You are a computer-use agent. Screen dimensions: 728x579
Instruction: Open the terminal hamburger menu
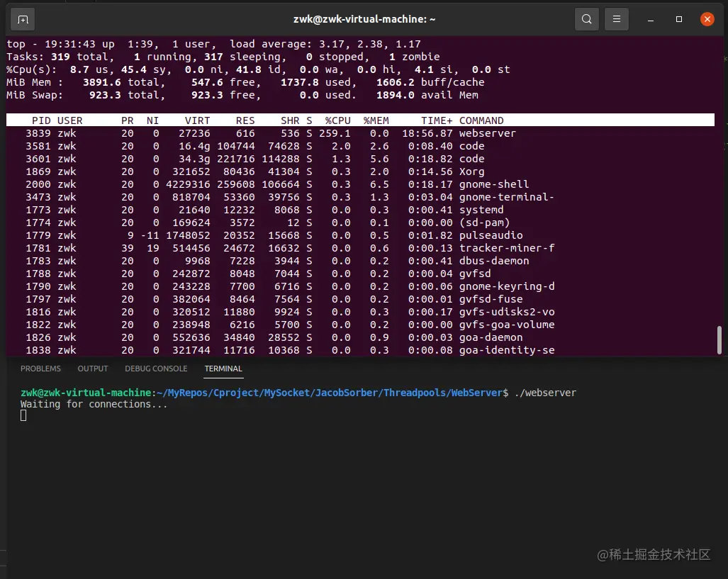coord(616,19)
